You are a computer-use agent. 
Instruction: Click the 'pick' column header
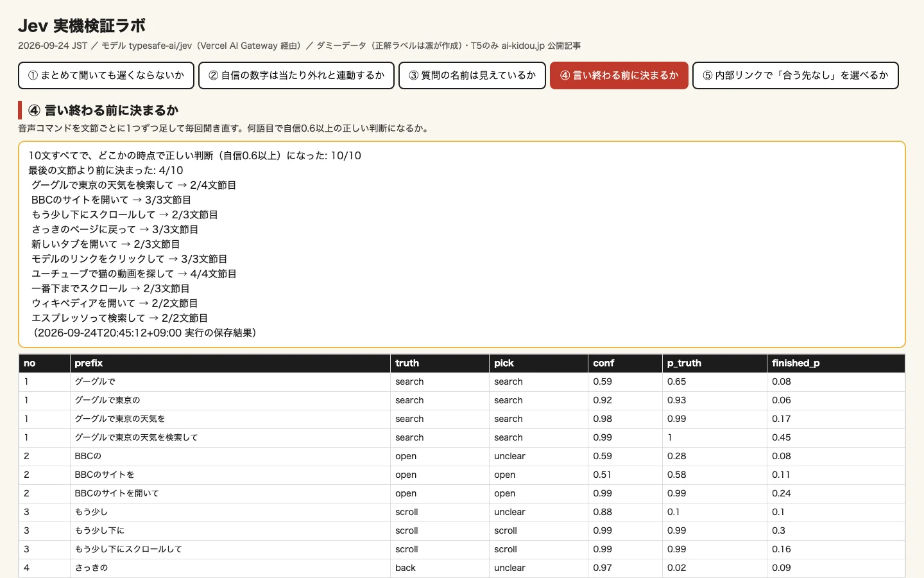pyautogui.click(x=538, y=363)
